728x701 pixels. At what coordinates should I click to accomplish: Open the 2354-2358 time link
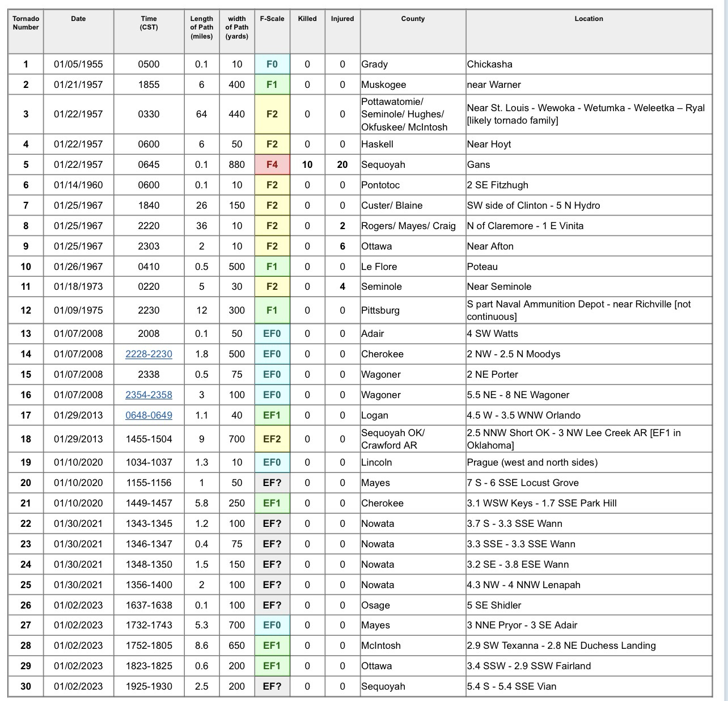click(x=149, y=395)
